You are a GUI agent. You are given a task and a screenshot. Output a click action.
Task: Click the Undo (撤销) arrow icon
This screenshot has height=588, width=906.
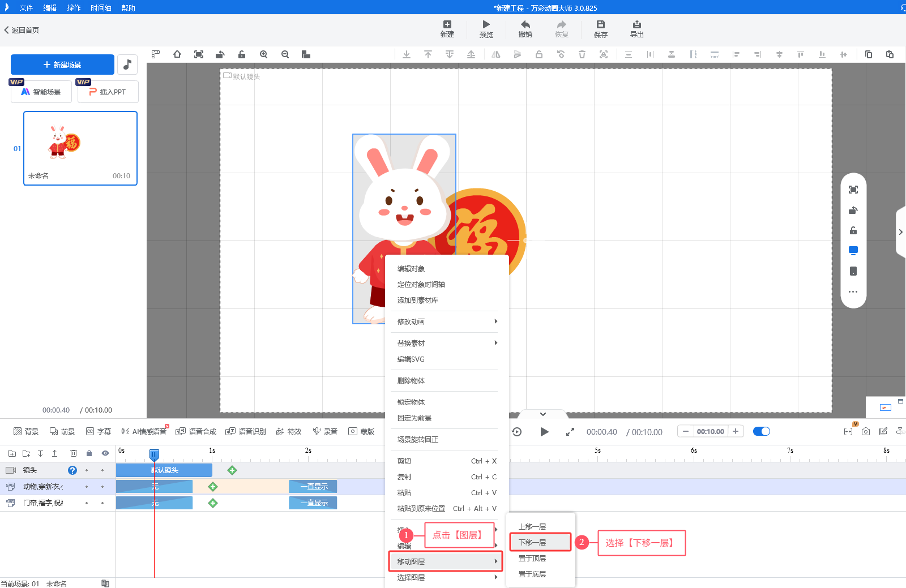click(x=525, y=25)
